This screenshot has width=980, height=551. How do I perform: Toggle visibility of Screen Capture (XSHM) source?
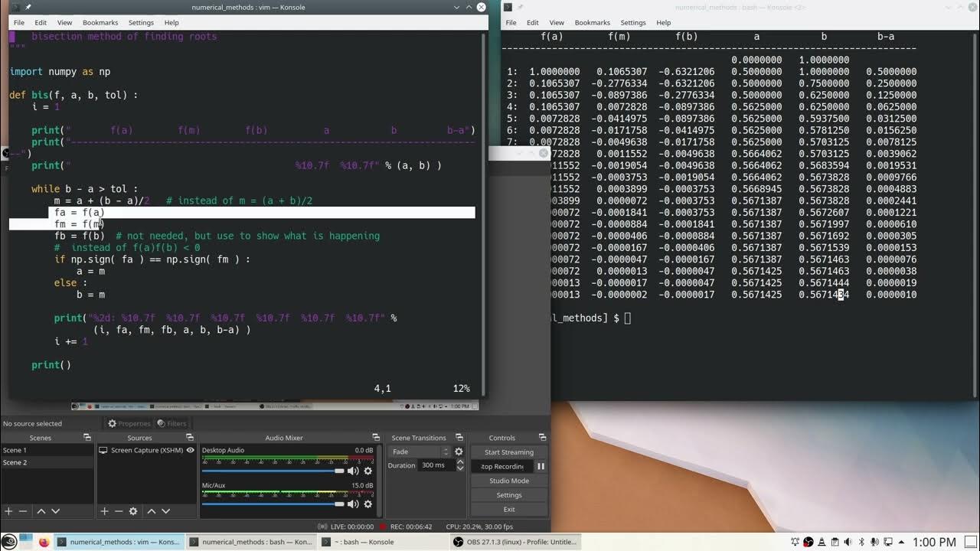[190, 450]
